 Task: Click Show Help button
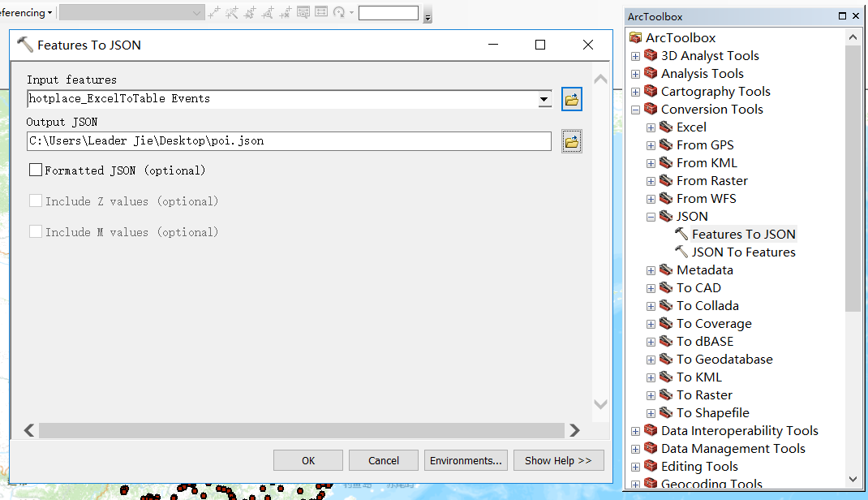pos(558,460)
